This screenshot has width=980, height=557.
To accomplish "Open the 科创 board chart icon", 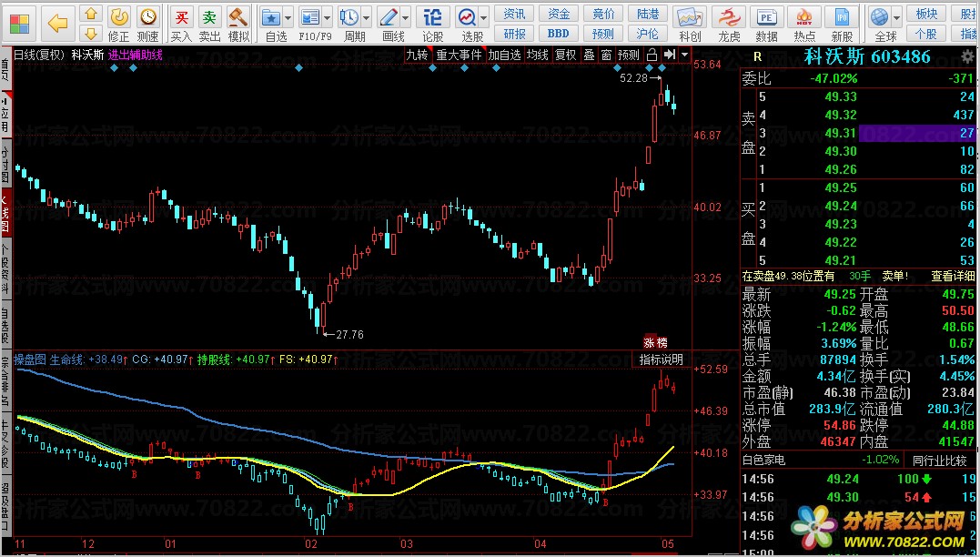I will (690, 17).
